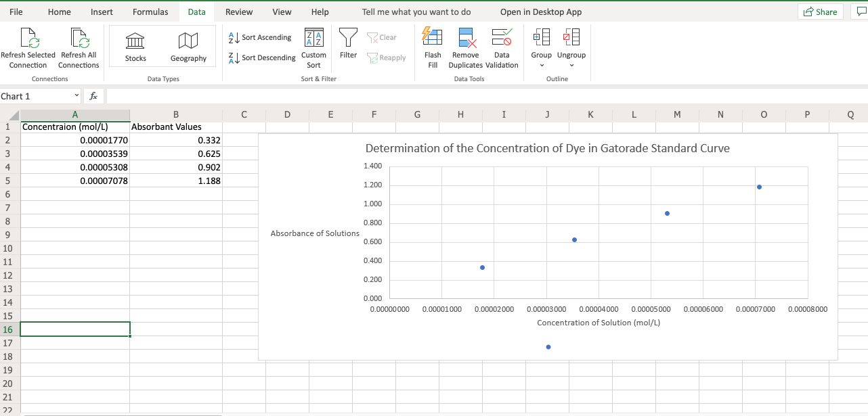Screen dimensions: 868x416
Task: Open in Desktop App
Action: tap(540, 11)
